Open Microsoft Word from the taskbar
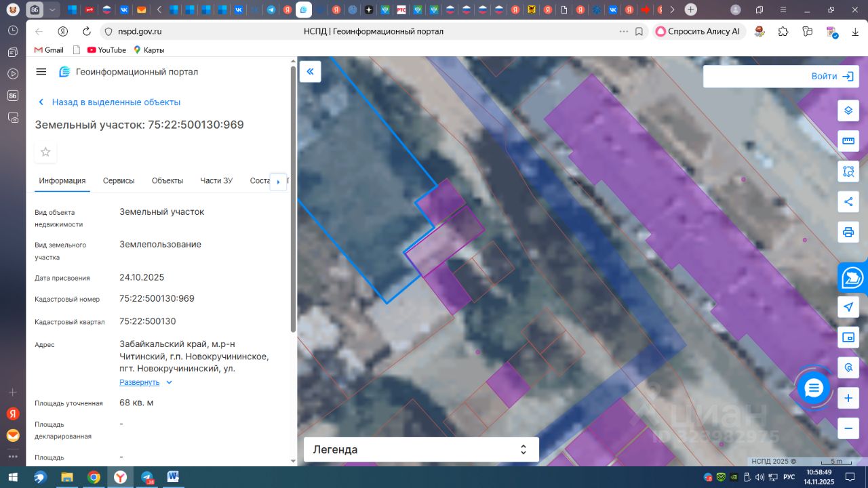868x488 pixels. (172, 477)
